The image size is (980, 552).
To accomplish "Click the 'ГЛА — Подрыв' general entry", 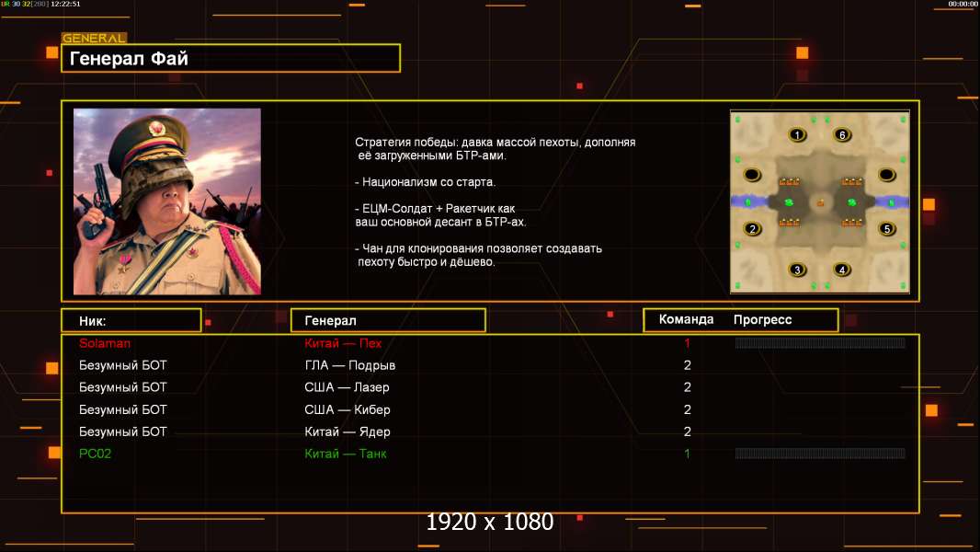I will click(350, 365).
